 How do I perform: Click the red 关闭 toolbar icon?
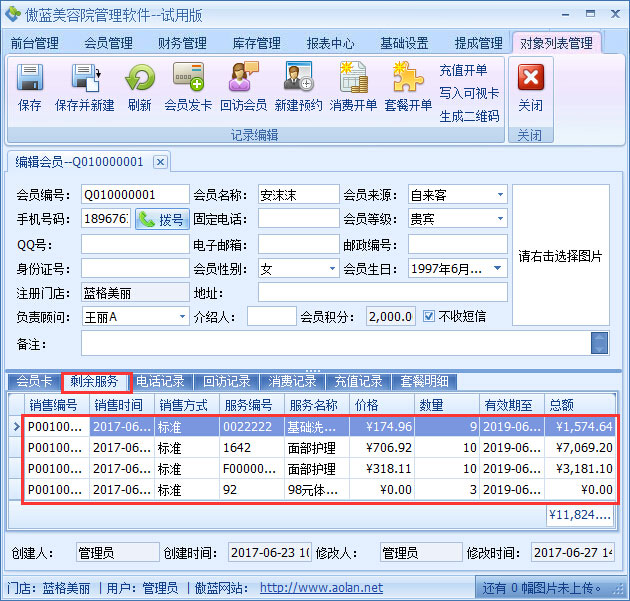[x=530, y=78]
